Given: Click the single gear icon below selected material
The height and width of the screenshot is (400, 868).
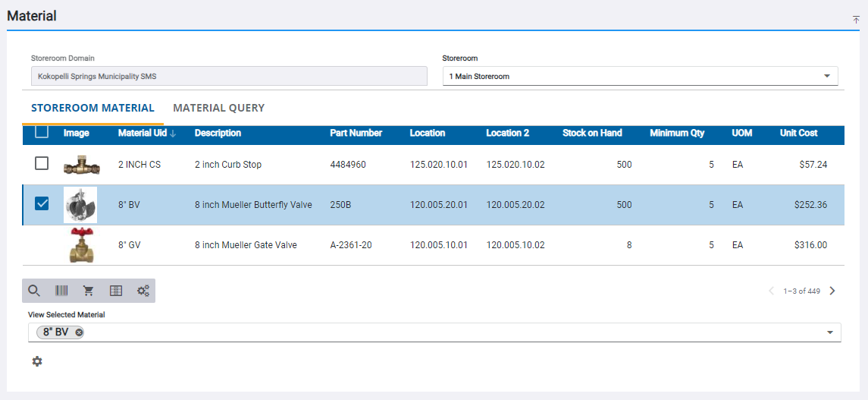Looking at the screenshot, I should [37, 361].
